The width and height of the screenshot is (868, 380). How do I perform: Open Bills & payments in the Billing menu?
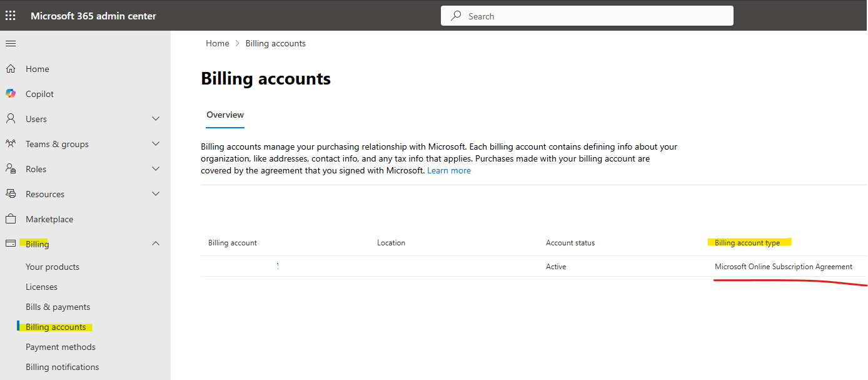58,307
